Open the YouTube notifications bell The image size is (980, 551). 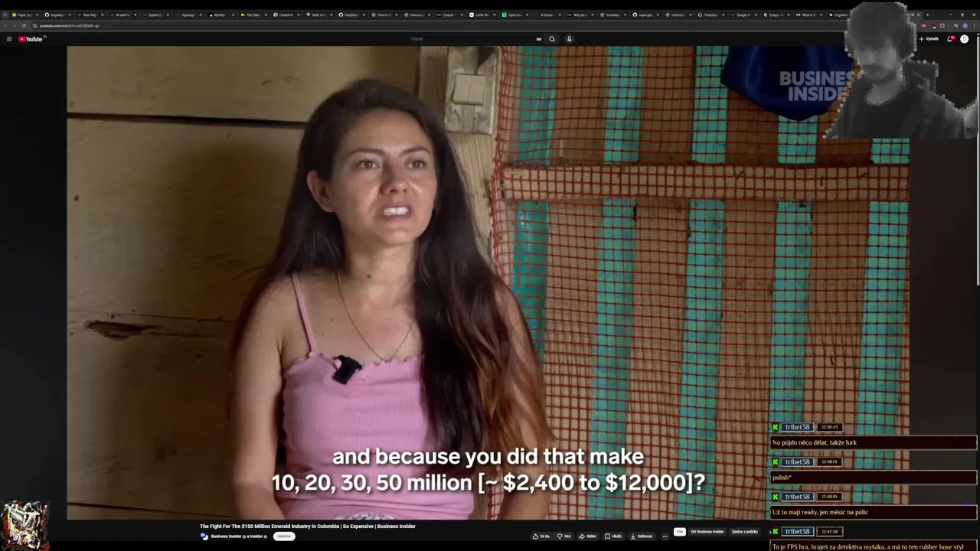pos(950,39)
